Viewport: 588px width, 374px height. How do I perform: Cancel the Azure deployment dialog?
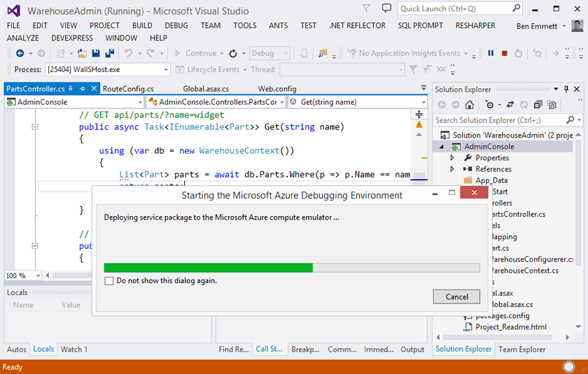pos(456,297)
